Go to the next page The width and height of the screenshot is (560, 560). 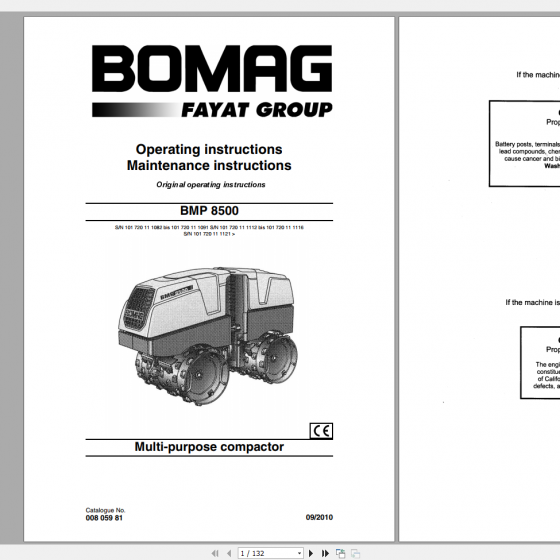(311, 553)
